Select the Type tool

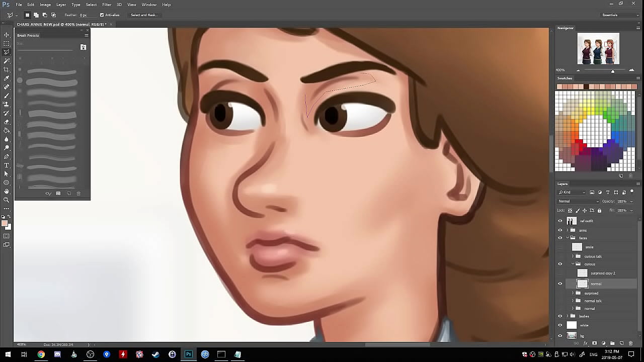click(x=7, y=165)
